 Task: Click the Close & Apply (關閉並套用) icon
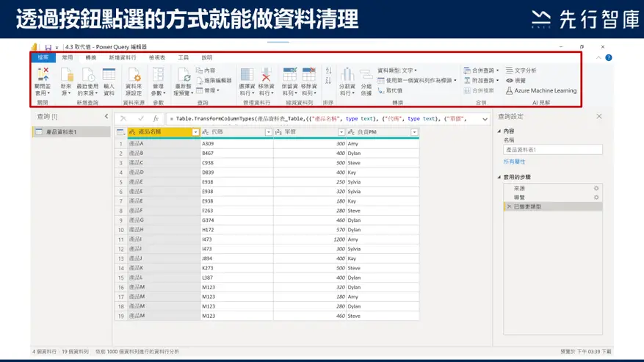tap(43, 74)
